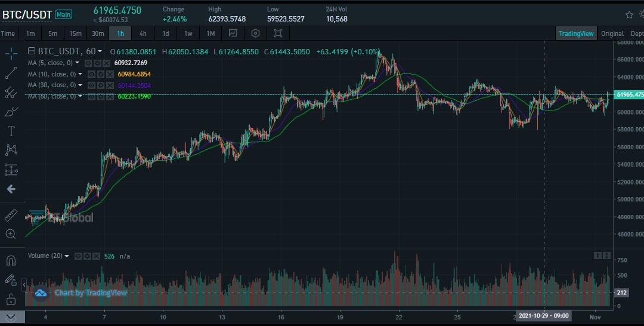Hide MA 5 indicator with eye icon
The width and height of the screenshot is (644, 326).
[88, 63]
